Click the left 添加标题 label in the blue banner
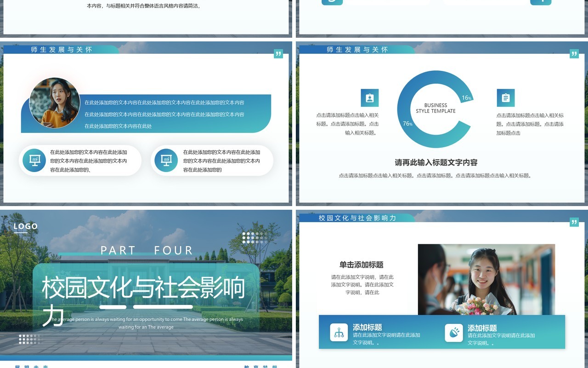Screen dimensions: 588x368 coord(367,328)
